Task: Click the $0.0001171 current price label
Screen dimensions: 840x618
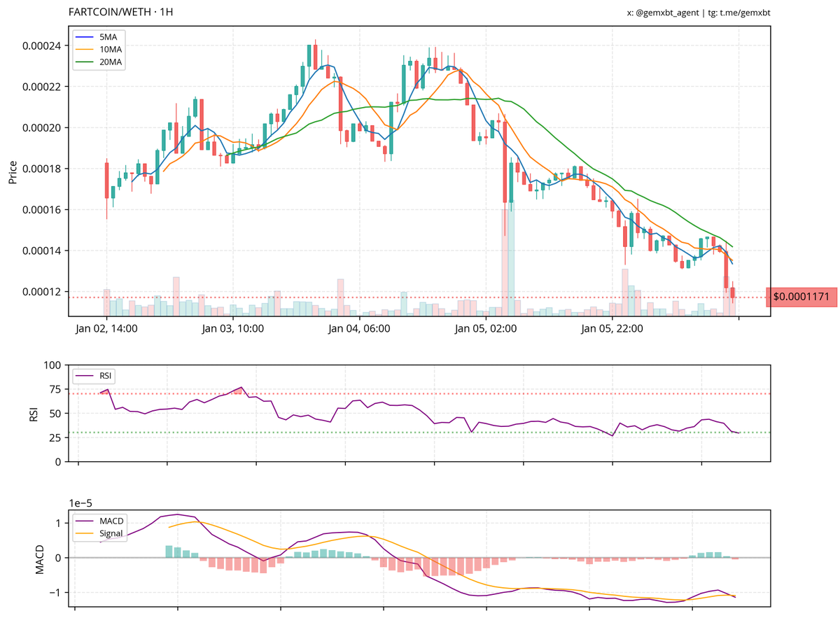Action: pyautogui.click(x=801, y=297)
